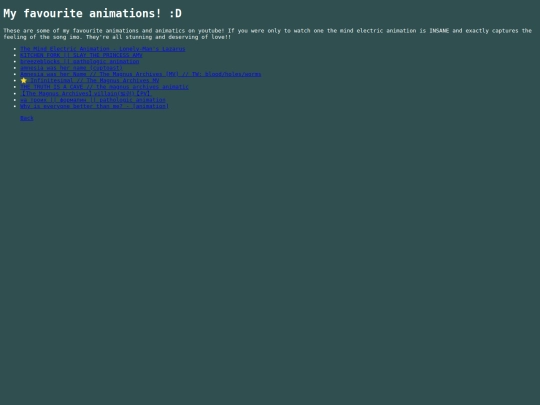Viewport: 540px width, 405px height.
Task: Click the bullet beside KITCHEN FORK link
Action: tap(15, 55)
